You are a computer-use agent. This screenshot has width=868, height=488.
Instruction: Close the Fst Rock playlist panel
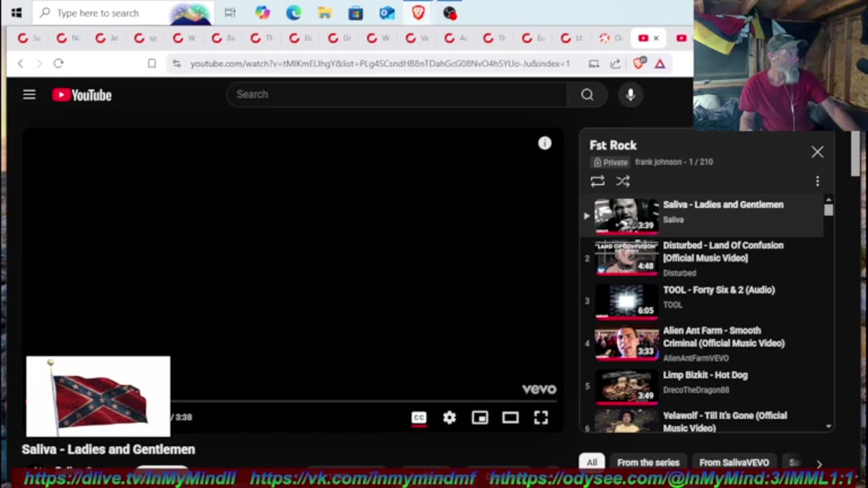pos(817,152)
